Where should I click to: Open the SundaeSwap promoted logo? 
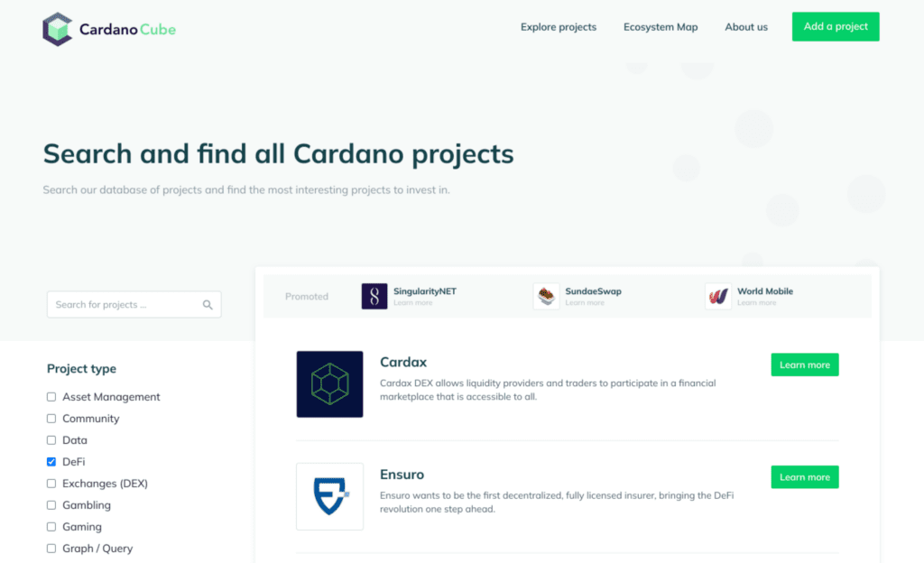(x=546, y=296)
